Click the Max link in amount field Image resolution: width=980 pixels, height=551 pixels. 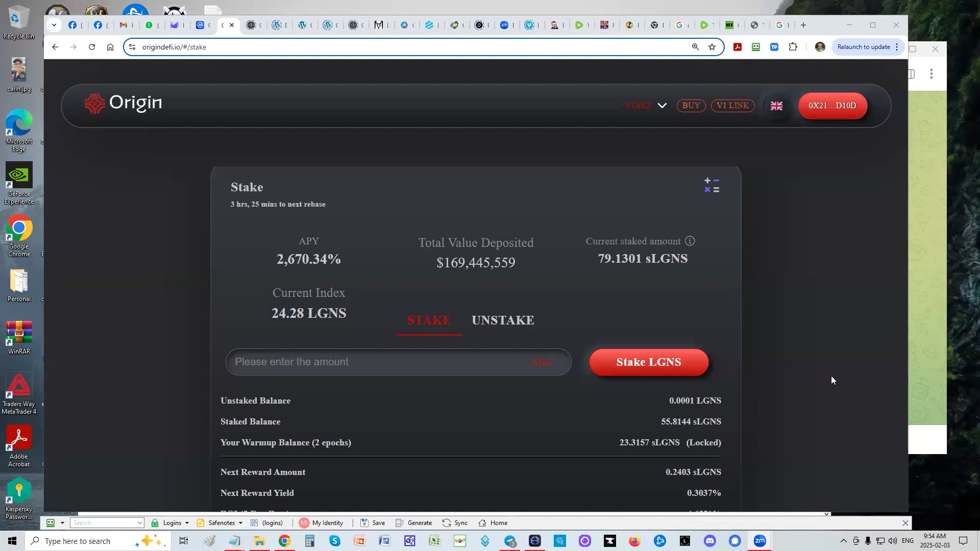pyautogui.click(x=541, y=363)
